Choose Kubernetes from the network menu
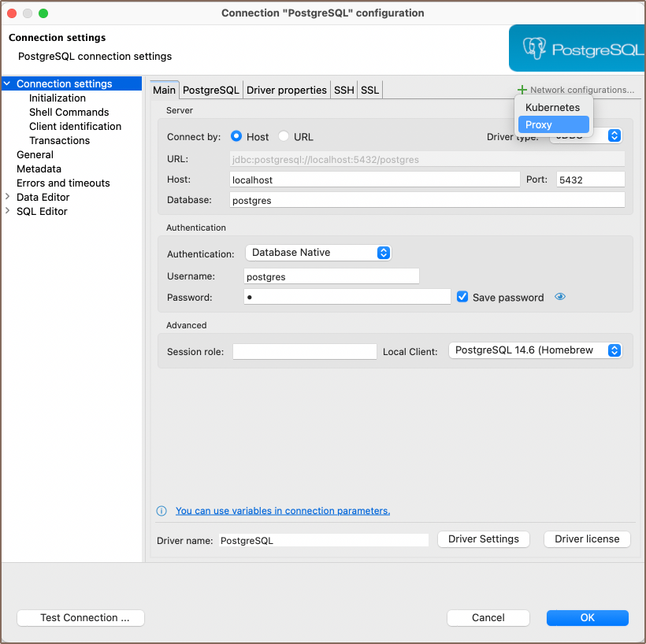The image size is (646, 644). 553,107
